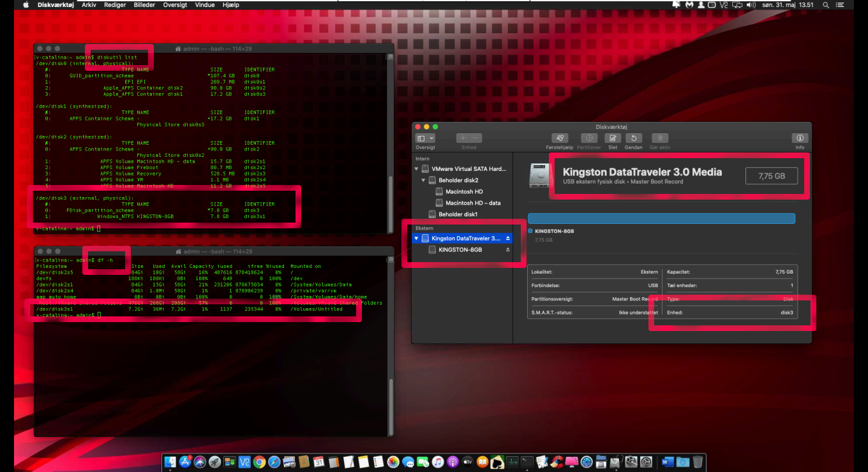
Task: Click the Førstehjælp (First Aid) toolbar icon
Action: pyautogui.click(x=560, y=138)
